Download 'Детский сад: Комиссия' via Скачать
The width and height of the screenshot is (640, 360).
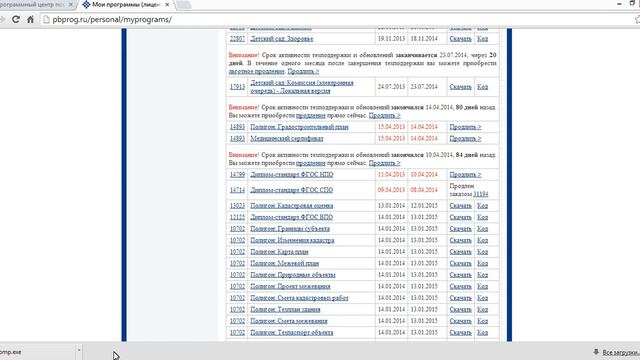tap(460, 87)
